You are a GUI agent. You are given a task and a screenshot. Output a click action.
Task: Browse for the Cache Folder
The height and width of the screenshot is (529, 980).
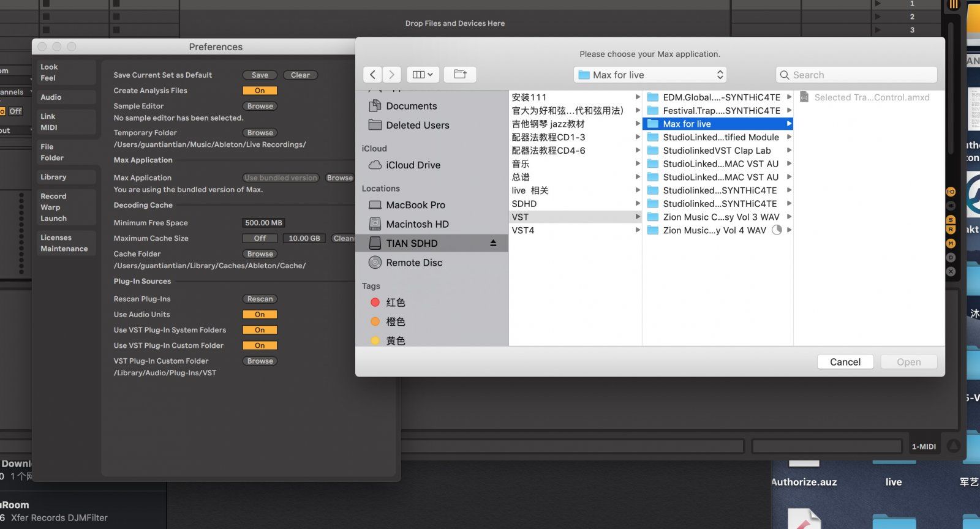[260, 254]
